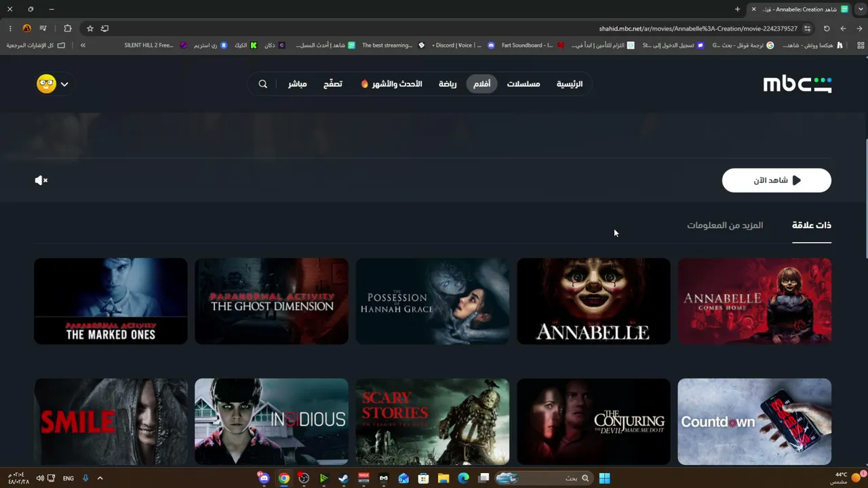Open the ترجمة قوقل bookmark
This screenshot has width=868, height=488.
pos(742,45)
